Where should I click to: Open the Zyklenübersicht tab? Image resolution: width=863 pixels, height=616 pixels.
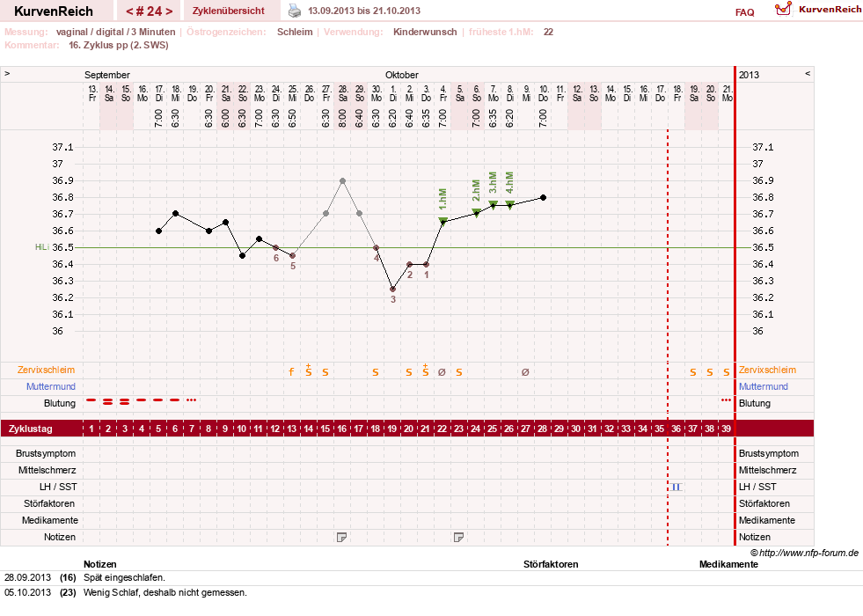pyautogui.click(x=229, y=11)
